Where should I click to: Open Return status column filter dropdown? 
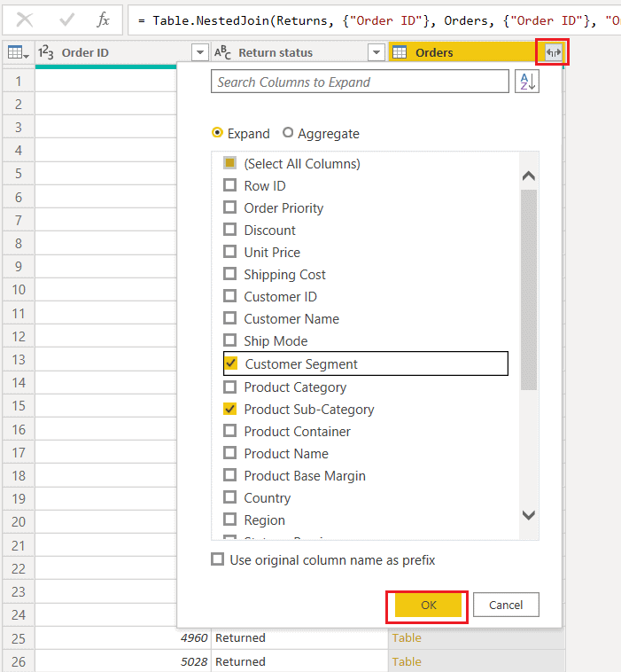point(376,52)
